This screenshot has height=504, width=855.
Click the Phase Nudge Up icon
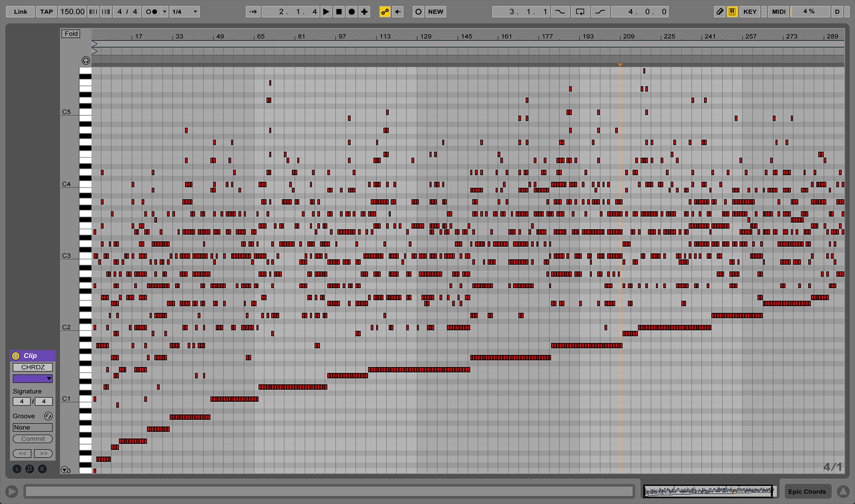106,12
